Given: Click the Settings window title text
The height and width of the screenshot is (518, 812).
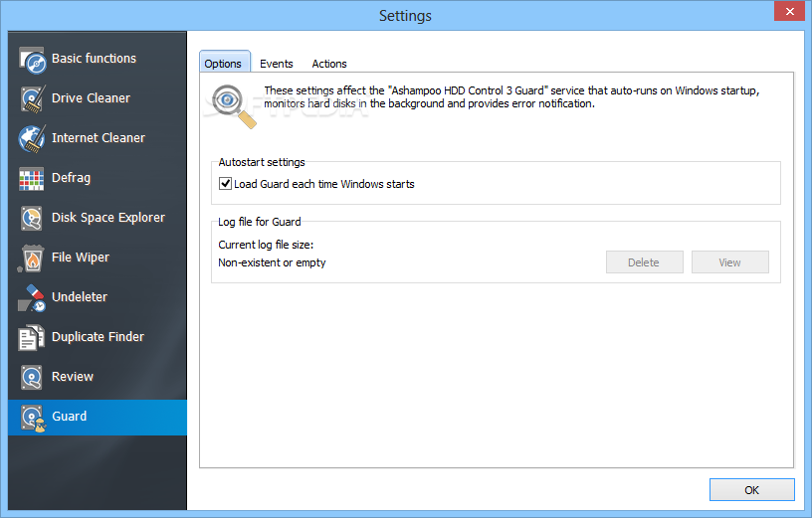Looking at the screenshot, I should (405, 16).
